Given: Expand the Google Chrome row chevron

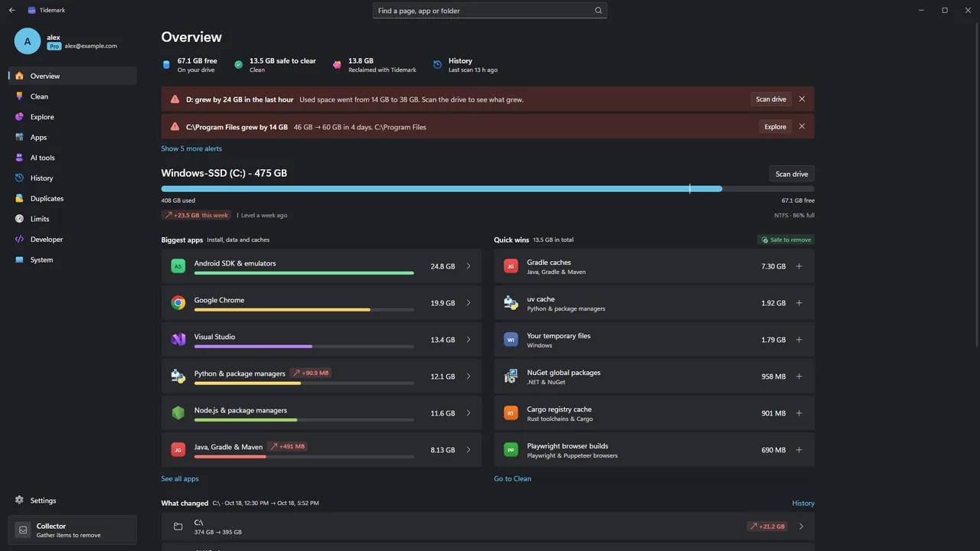Looking at the screenshot, I should (469, 303).
